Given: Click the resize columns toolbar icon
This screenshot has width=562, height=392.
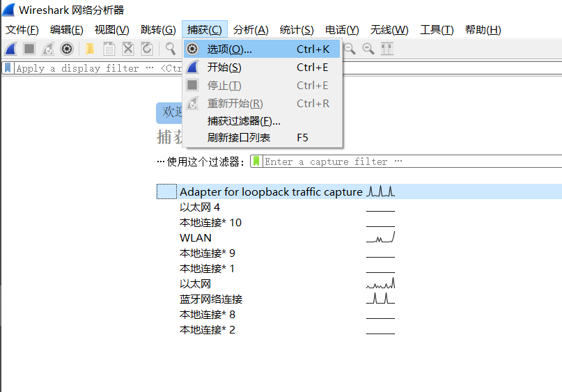Looking at the screenshot, I should (387, 49).
